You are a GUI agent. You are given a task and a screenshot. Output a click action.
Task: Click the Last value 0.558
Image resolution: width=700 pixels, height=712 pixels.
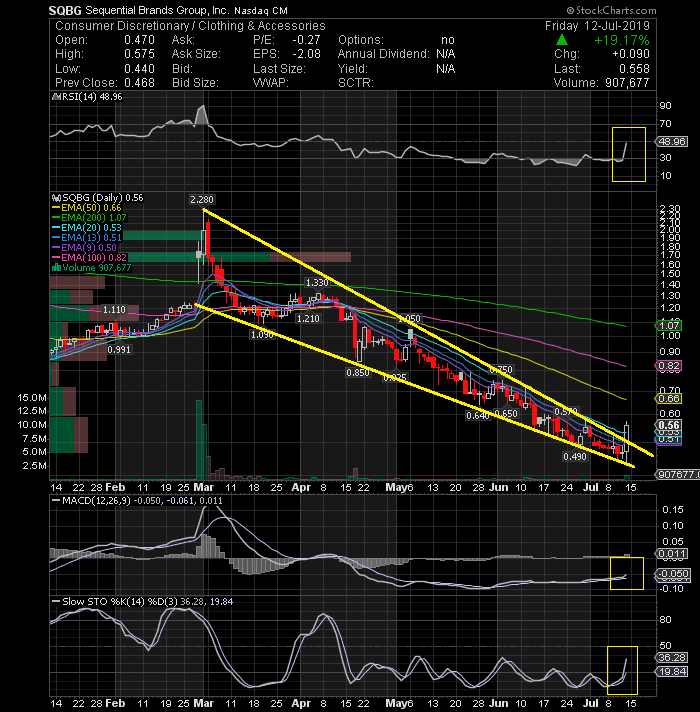[634, 69]
